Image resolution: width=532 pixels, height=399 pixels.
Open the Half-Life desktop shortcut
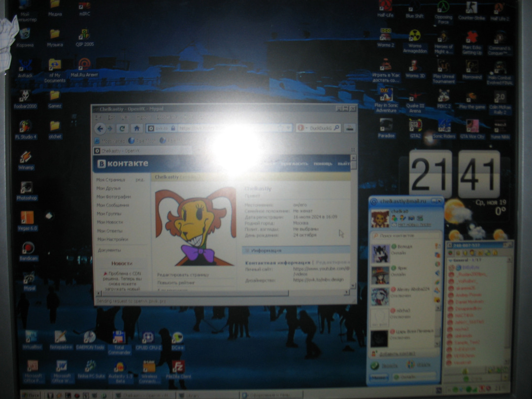click(x=385, y=9)
